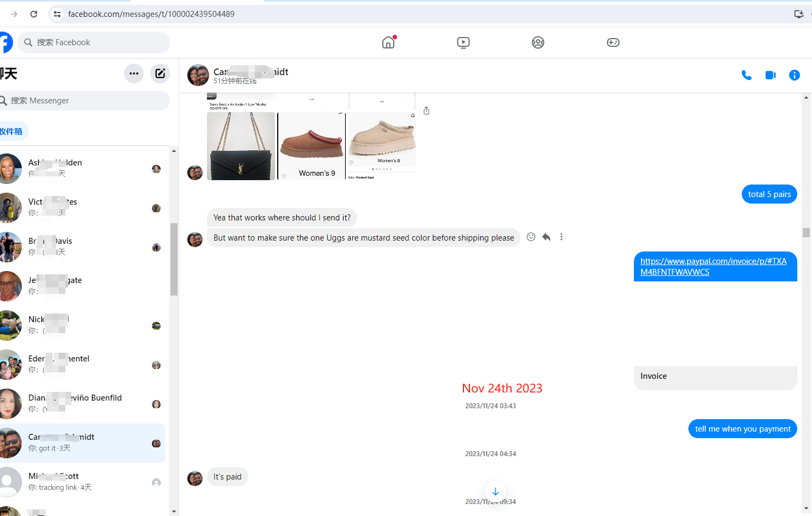Start a video call in this chat
The height and width of the screenshot is (516, 812).
pyautogui.click(x=770, y=75)
